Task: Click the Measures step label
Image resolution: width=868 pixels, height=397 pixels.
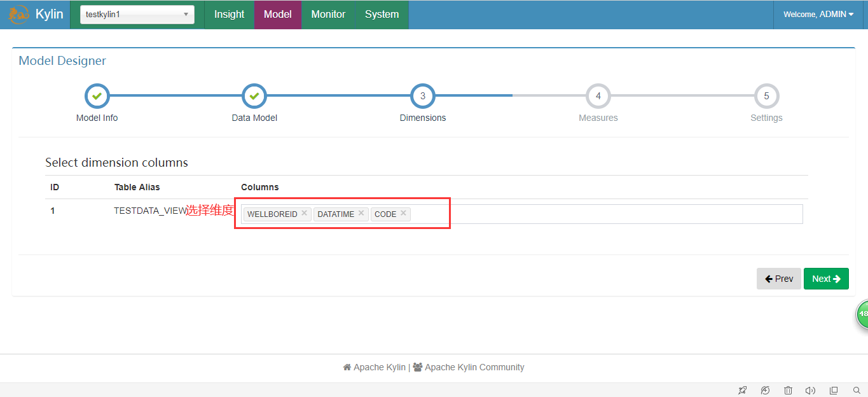Action: coord(598,118)
